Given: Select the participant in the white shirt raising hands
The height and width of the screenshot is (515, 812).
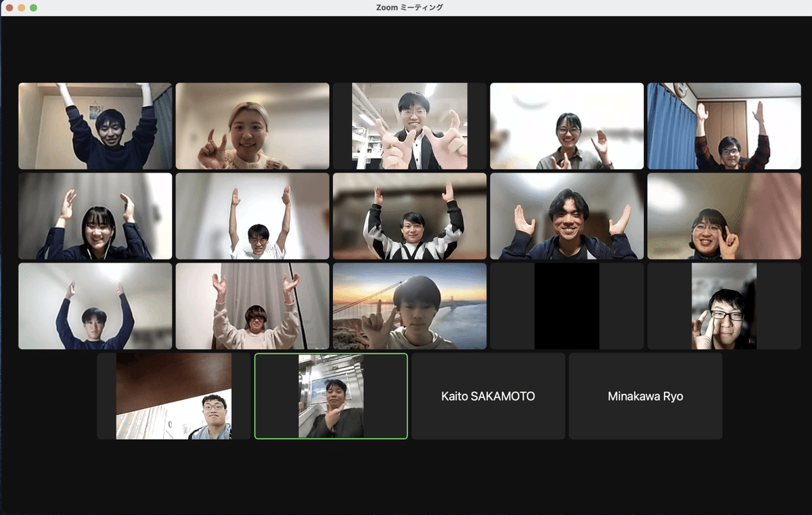Looking at the screenshot, I should coord(252,216).
